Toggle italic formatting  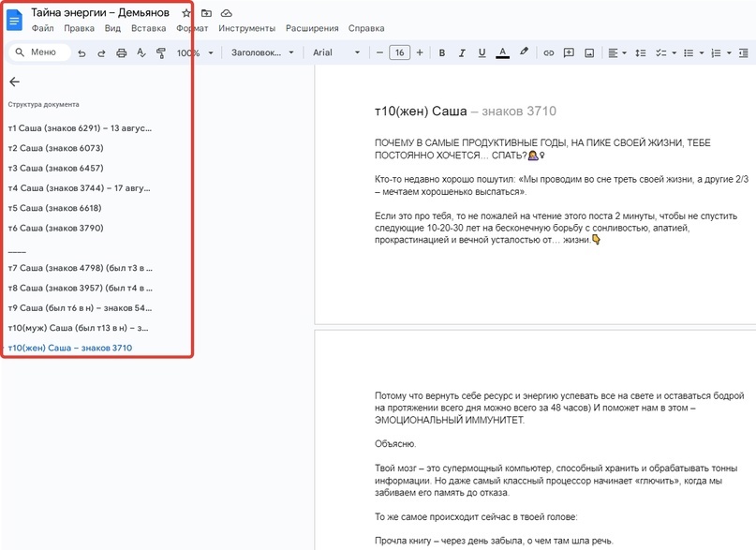coord(462,53)
